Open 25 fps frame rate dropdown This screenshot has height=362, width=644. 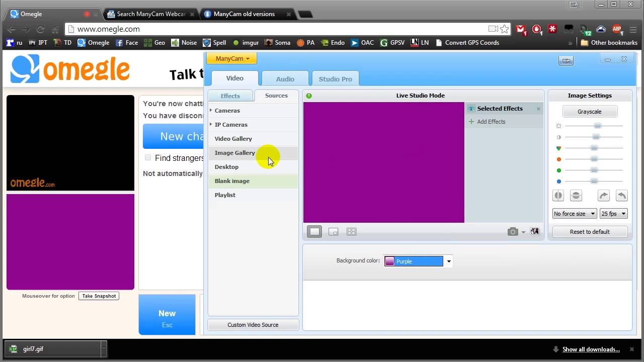click(613, 214)
